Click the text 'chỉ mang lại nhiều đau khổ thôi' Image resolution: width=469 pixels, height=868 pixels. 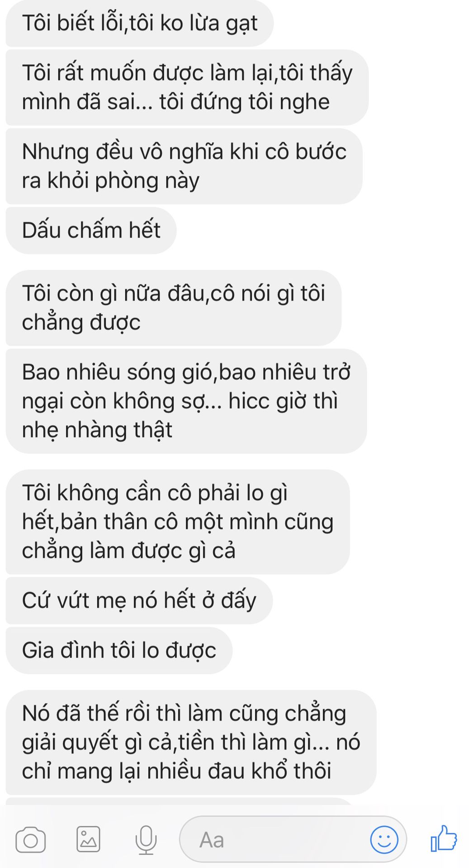point(177,771)
